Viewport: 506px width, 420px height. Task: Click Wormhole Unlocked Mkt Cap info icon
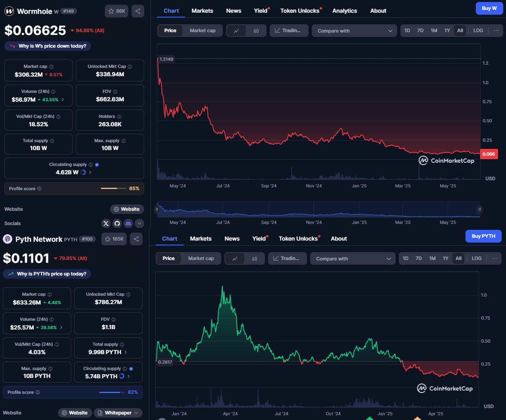point(130,67)
